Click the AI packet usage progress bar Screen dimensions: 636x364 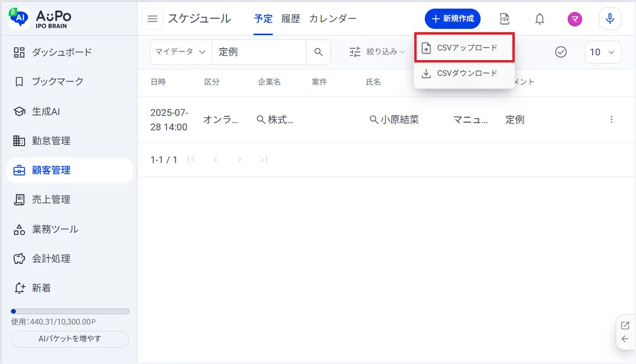coord(70,311)
